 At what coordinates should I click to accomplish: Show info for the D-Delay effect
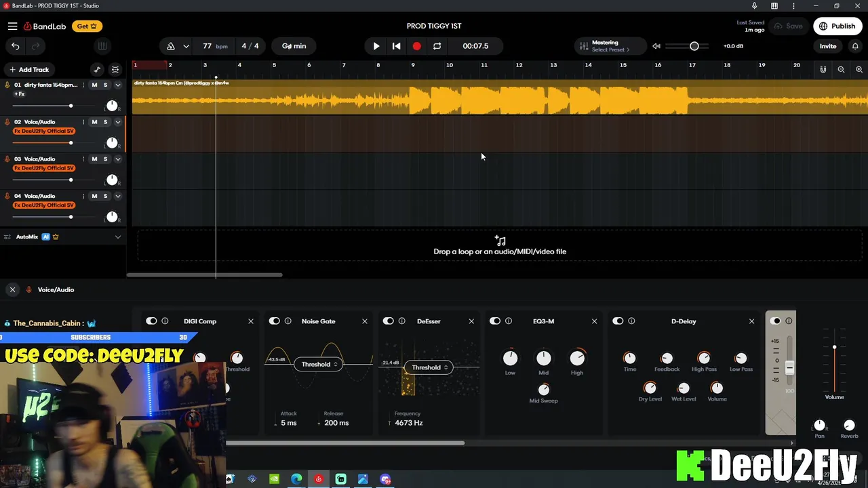click(x=631, y=321)
